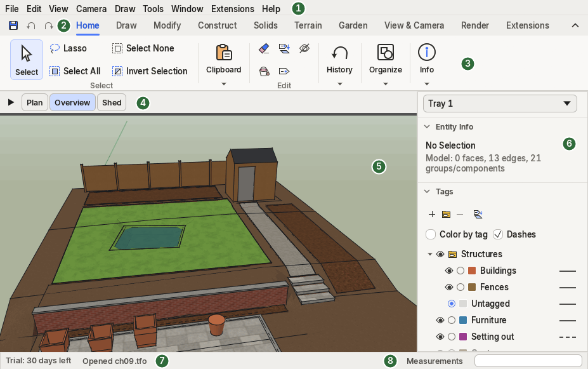The width and height of the screenshot is (588, 369).
Task: Set Setting out as active tag
Action: click(452, 337)
